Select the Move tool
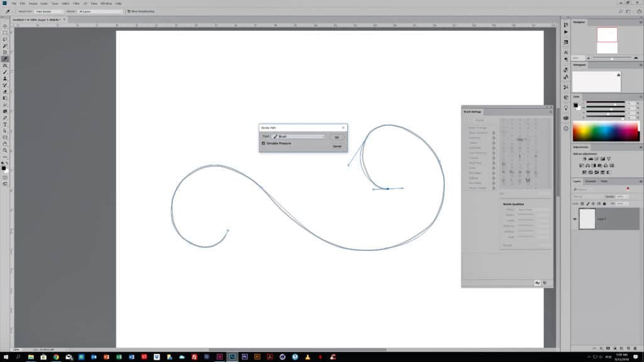This screenshot has width=644, height=362. point(5,26)
